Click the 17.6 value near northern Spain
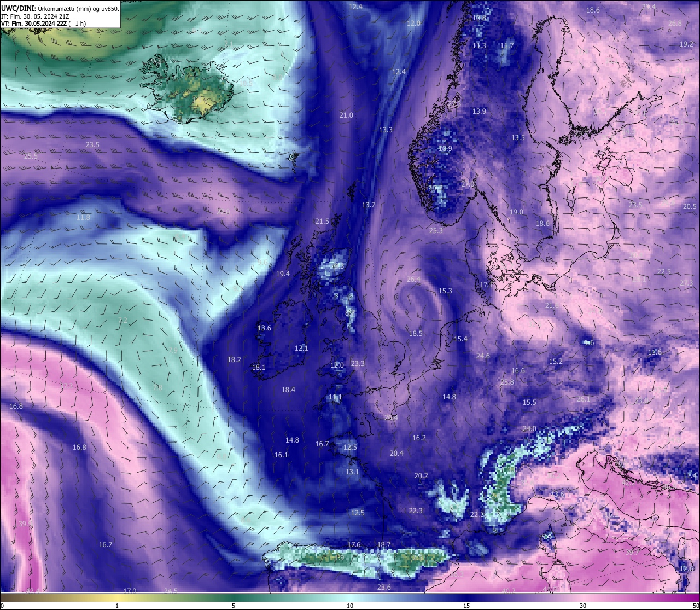Viewport: 700px width, 610px height. (x=354, y=544)
